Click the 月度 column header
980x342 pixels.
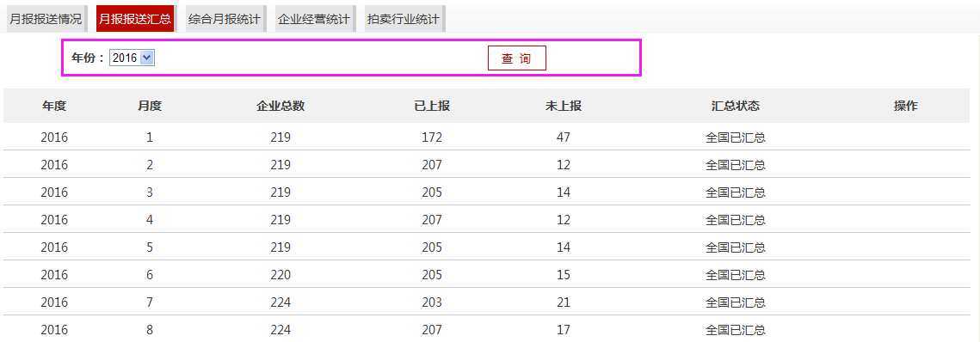pos(150,106)
